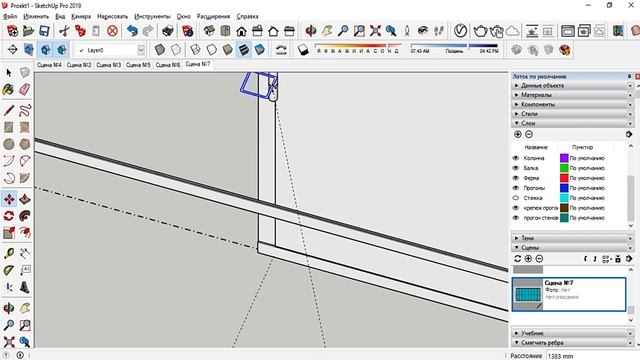Viewport: 640px width, 360px height.
Task: Open the Нарисовать menu
Action: pos(112,16)
